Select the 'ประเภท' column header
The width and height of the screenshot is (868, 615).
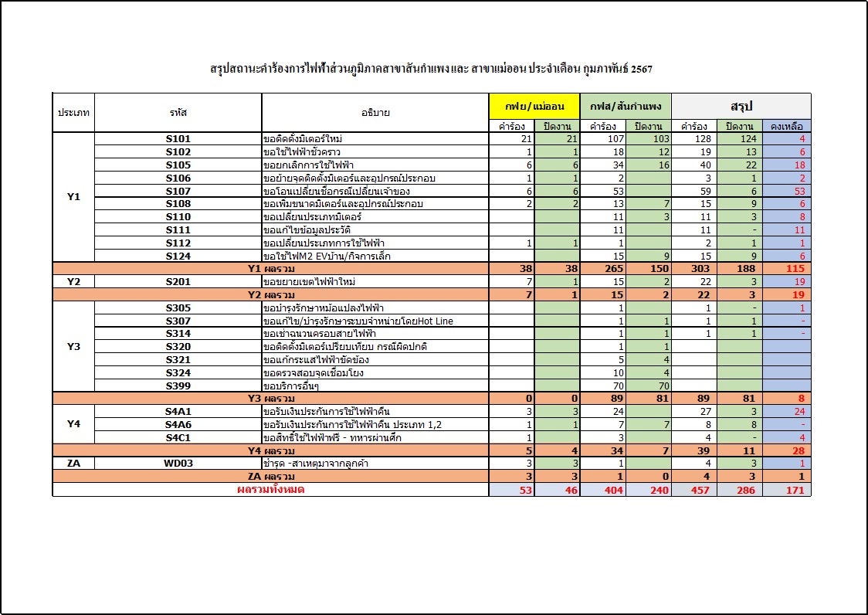(73, 113)
